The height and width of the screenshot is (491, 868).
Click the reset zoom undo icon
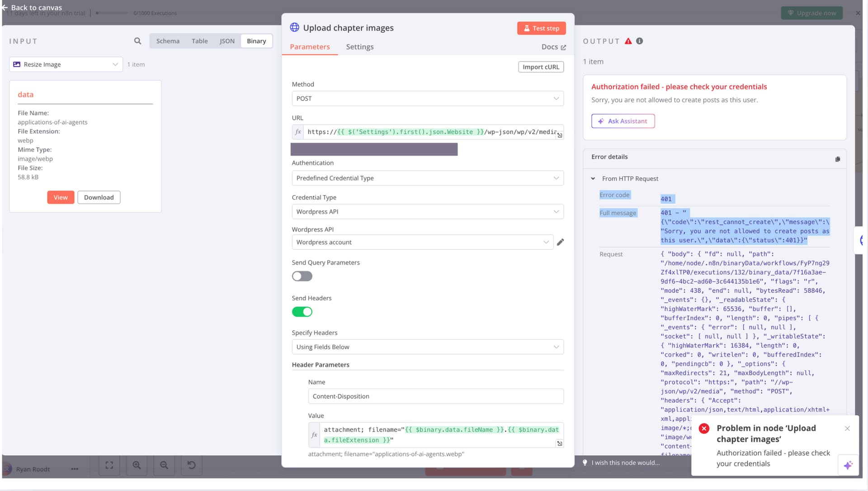[191, 465]
